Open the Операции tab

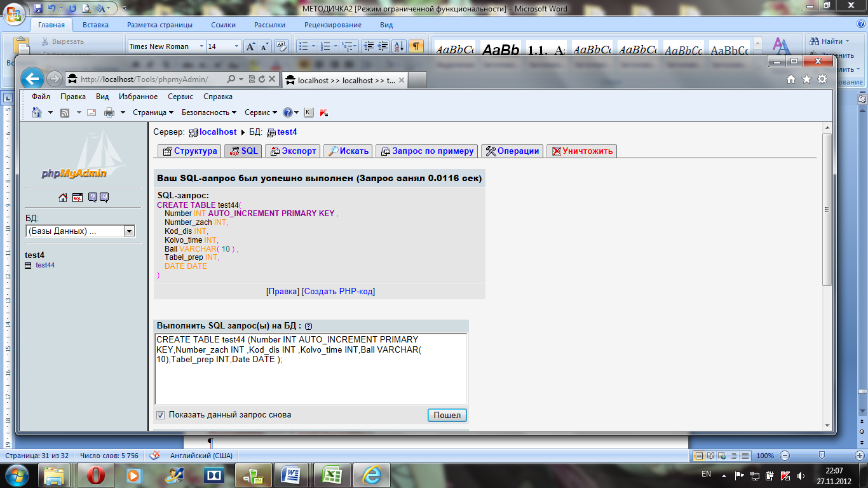pyautogui.click(x=512, y=151)
